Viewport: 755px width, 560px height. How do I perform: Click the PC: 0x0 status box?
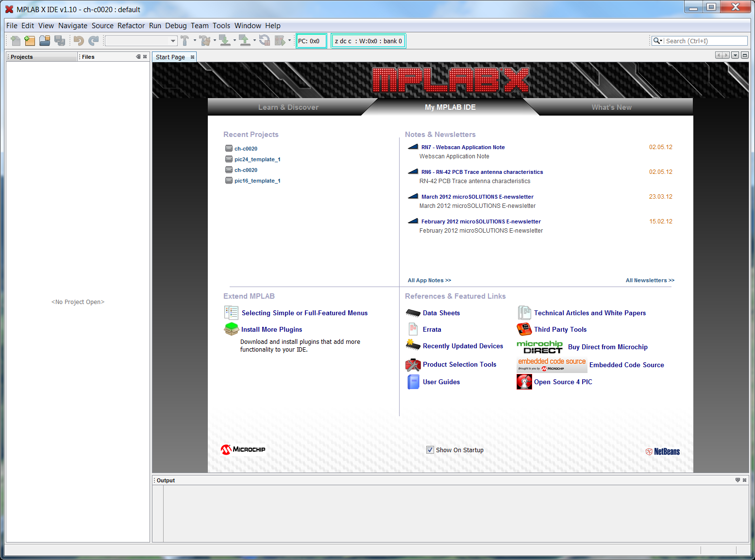[311, 41]
